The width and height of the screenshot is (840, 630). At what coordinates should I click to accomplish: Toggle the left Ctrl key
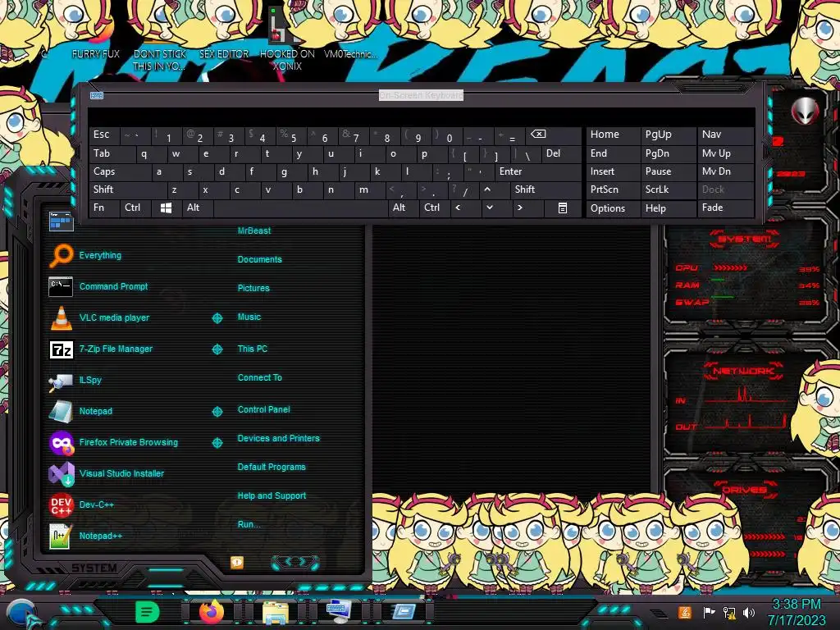(135, 208)
